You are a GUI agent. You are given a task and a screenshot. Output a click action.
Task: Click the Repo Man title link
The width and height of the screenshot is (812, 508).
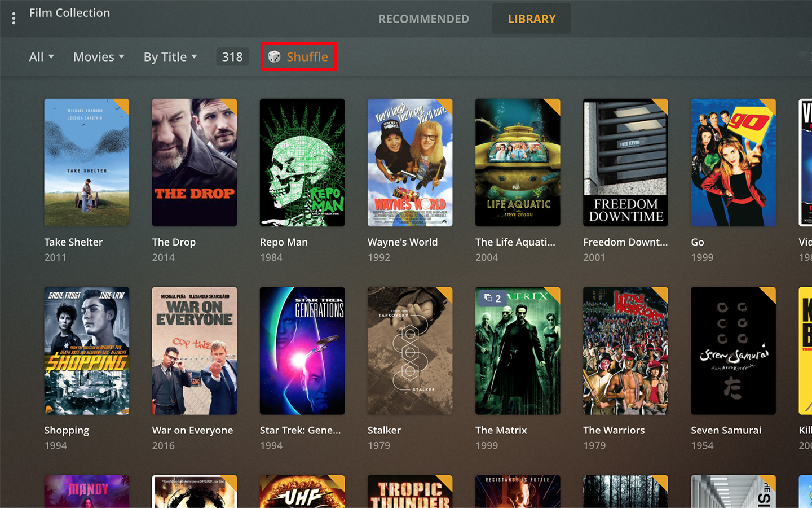coord(284,242)
